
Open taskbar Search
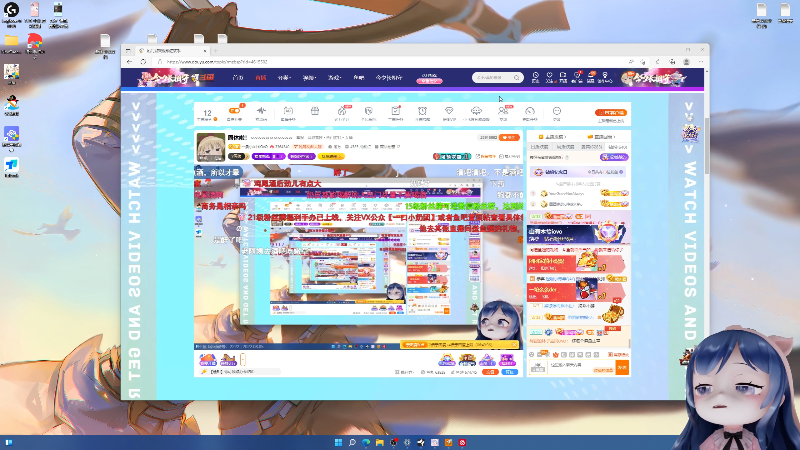coord(352,442)
